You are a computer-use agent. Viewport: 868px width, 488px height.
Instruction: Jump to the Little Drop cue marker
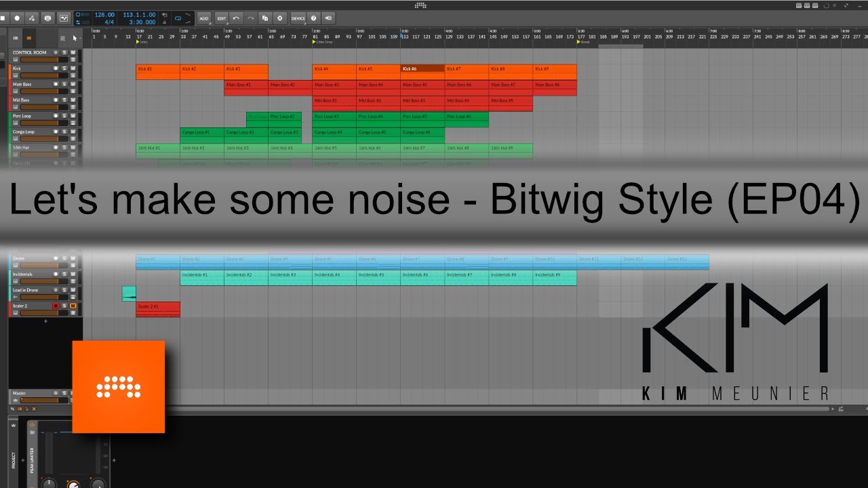coord(323,41)
